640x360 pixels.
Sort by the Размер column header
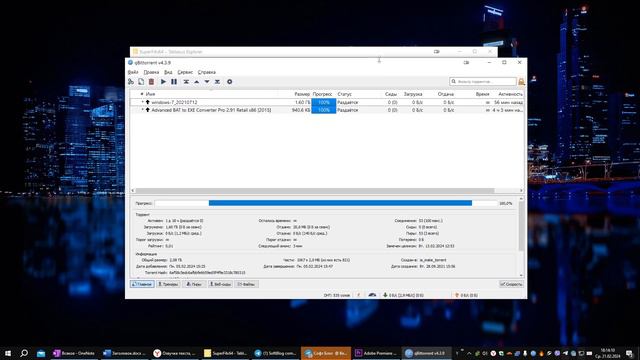302,94
